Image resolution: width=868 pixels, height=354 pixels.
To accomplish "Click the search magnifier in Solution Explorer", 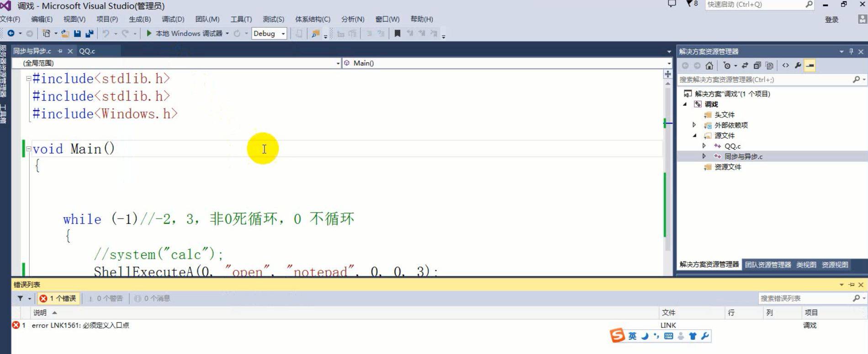I will (x=856, y=80).
